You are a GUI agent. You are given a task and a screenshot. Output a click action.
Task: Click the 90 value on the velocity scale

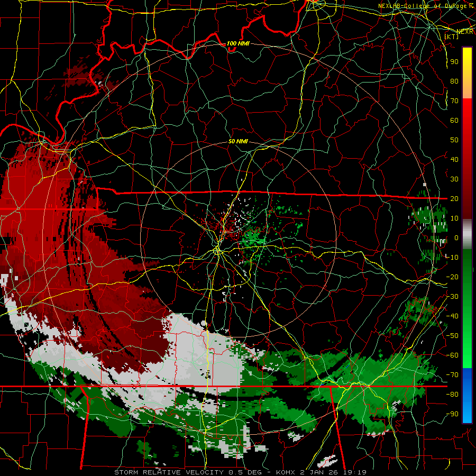(454, 62)
